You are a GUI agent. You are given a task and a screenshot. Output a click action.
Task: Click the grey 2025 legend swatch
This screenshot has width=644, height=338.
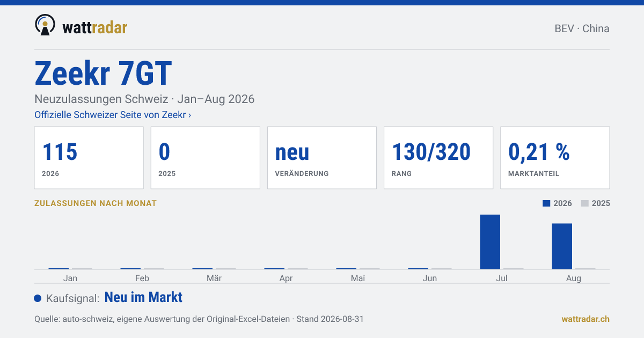(586, 203)
